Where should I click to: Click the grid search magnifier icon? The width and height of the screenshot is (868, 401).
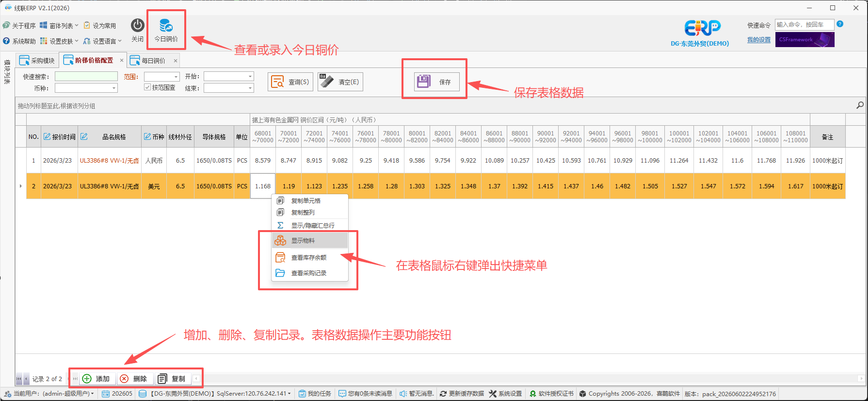[x=860, y=105]
